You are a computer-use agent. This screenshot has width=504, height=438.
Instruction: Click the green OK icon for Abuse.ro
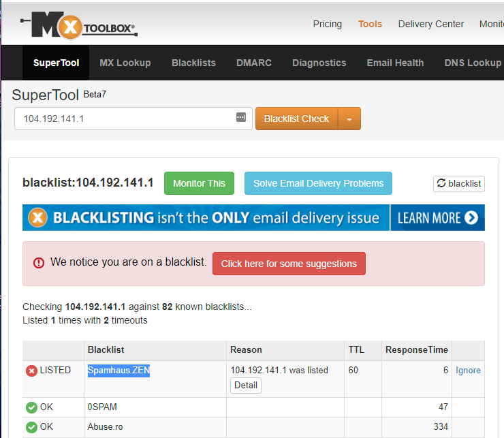click(x=31, y=427)
